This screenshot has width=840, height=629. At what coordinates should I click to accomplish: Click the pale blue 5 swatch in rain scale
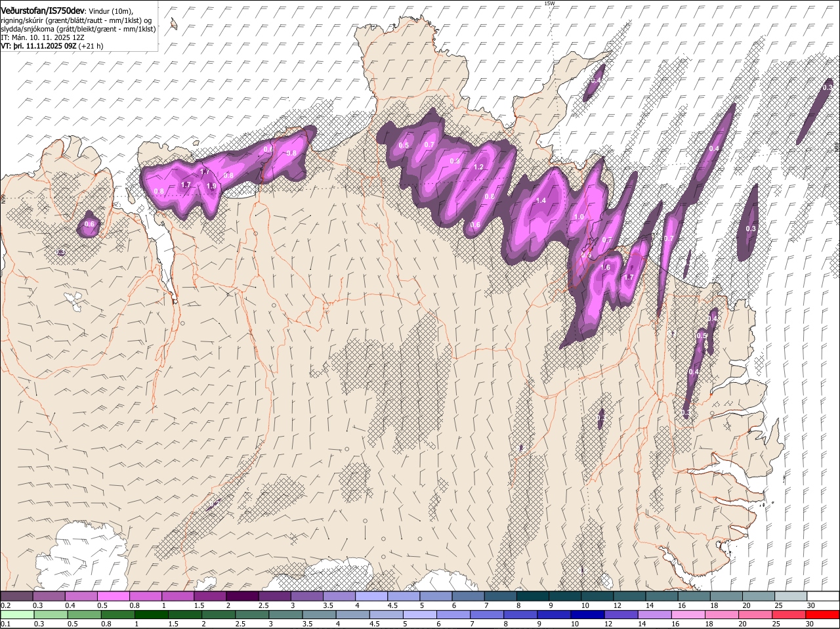420,615
